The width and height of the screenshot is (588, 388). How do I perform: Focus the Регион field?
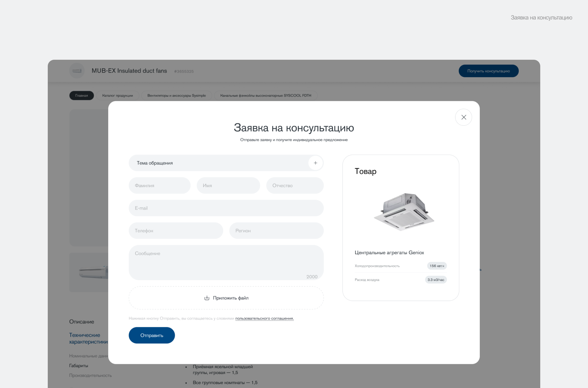click(x=276, y=231)
